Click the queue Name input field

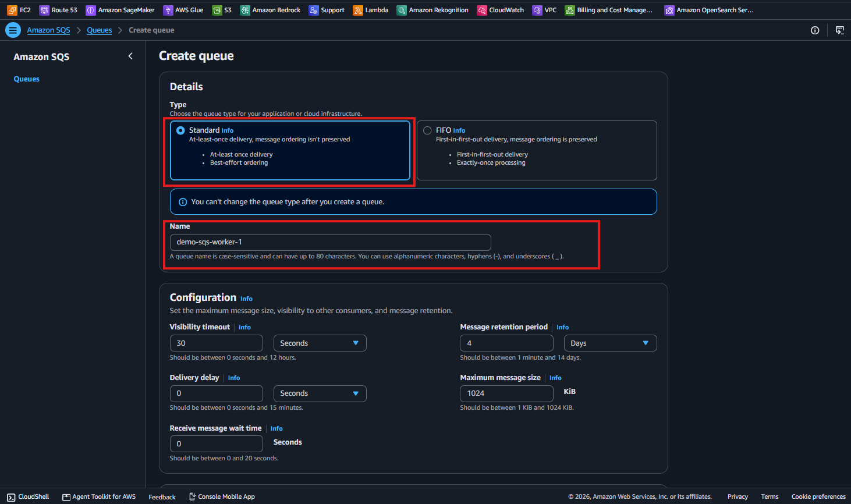click(331, 242)
